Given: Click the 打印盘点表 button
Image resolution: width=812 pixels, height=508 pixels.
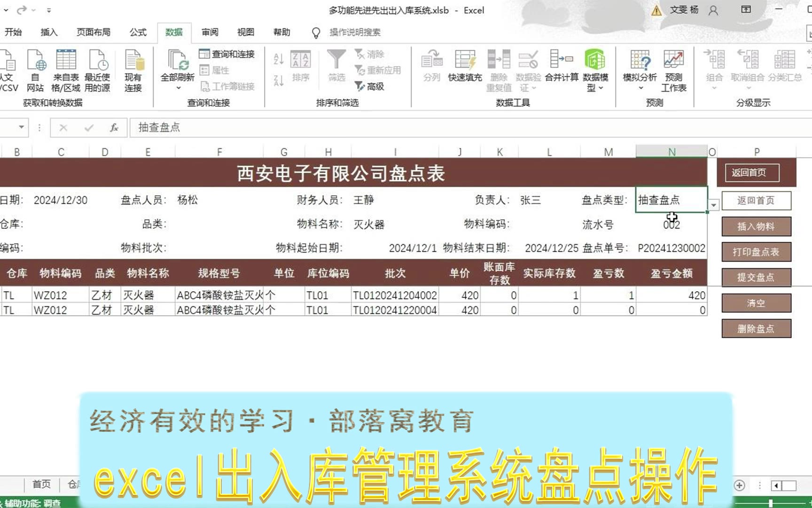Looking at the screenshot, I should coord(756,252).
